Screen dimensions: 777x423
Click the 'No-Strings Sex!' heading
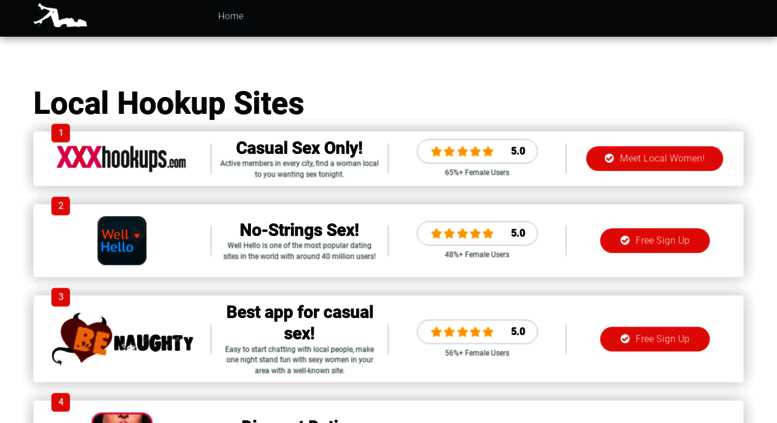pos(299,230)
